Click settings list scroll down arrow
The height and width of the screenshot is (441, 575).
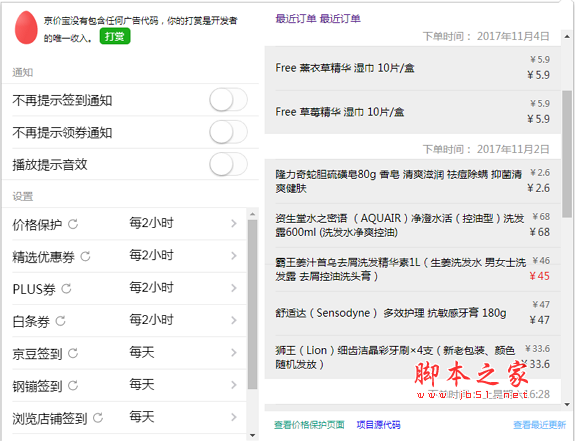252,436
